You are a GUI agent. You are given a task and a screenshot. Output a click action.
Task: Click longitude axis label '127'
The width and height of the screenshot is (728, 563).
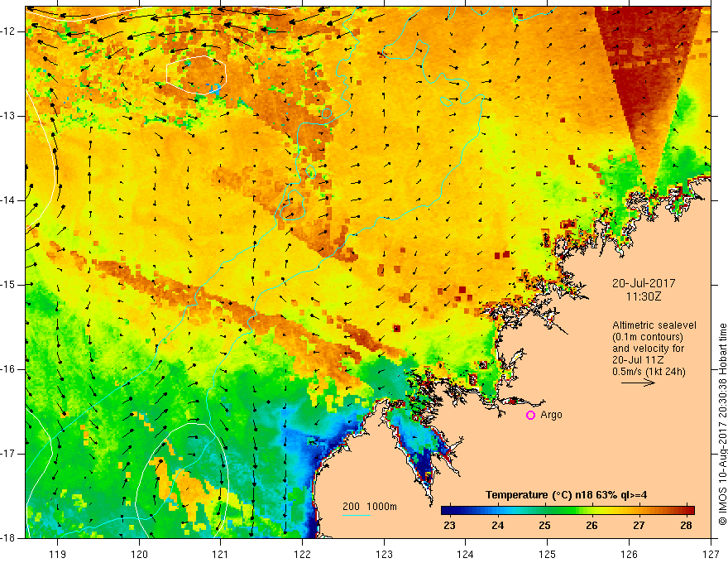[x=711, y=554]
